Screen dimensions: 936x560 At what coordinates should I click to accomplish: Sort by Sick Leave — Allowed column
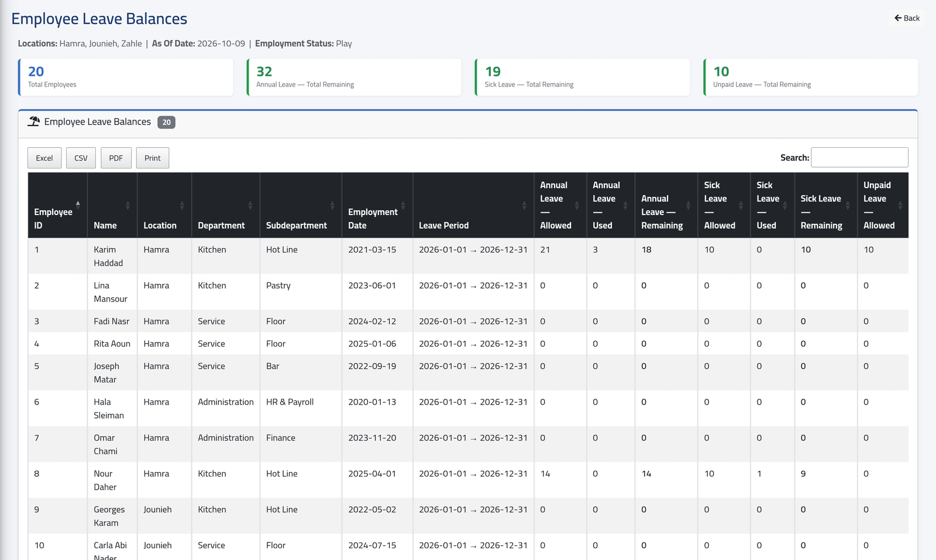tap(724, 205)
